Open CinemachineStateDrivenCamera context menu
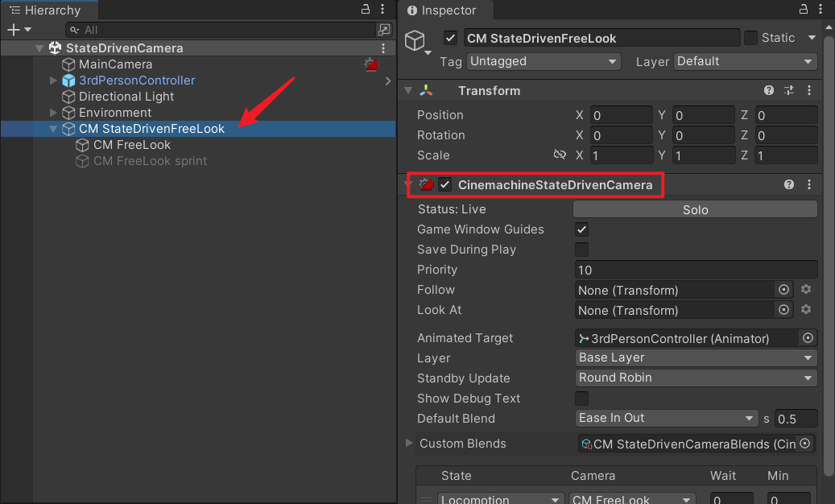The width and height of the screenshot is (835, 504). (x=809, y=184)
